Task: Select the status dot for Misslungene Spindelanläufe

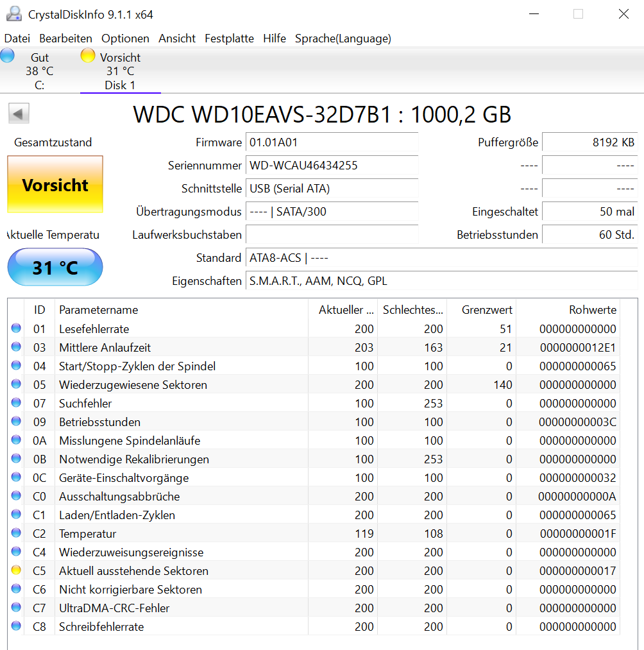Action: click(x=16, y=440)
